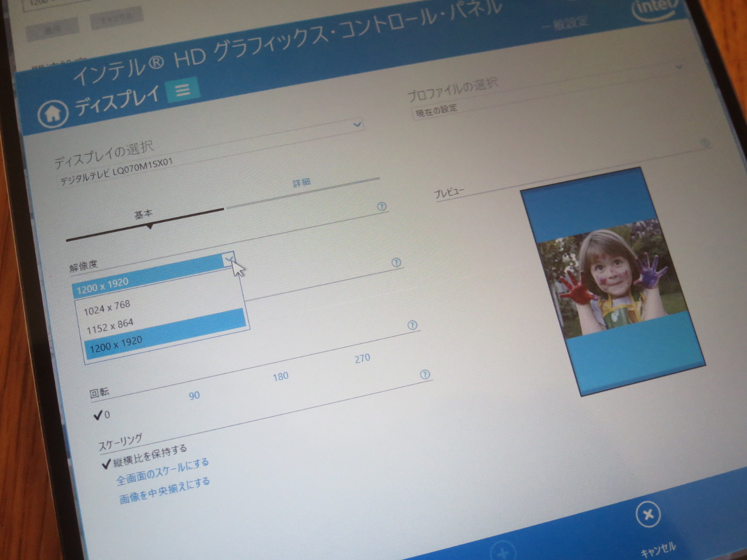Open help icon beside the 基本 and 詳細 tabs
This screenshot has width=747, height=560.
click(x=382, y=206)
